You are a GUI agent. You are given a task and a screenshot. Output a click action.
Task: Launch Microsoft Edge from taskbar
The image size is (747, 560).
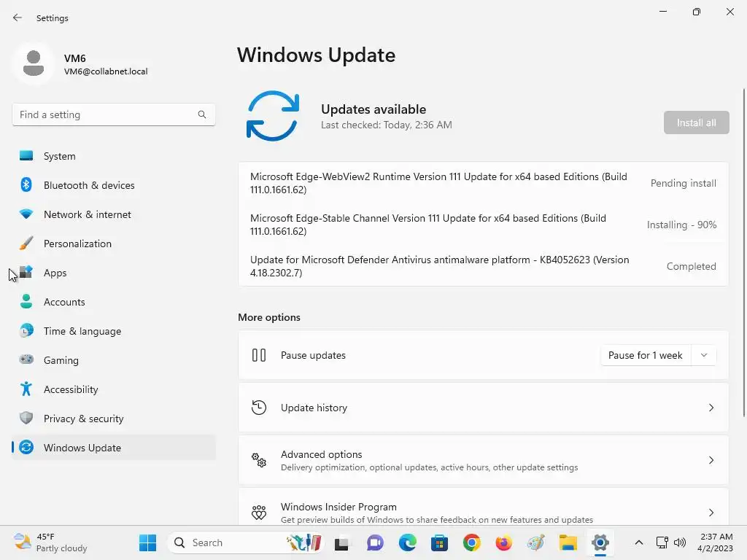click(407, 542)
